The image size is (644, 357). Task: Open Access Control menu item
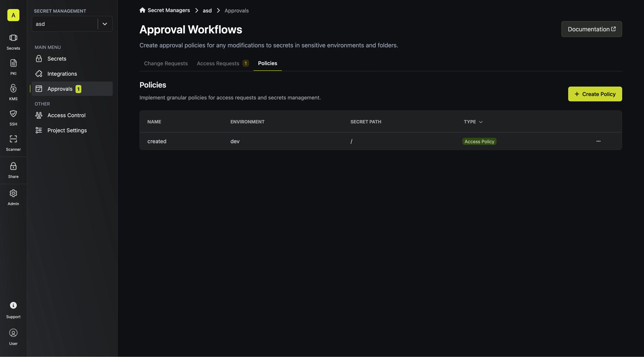click(x=72, y=115)
